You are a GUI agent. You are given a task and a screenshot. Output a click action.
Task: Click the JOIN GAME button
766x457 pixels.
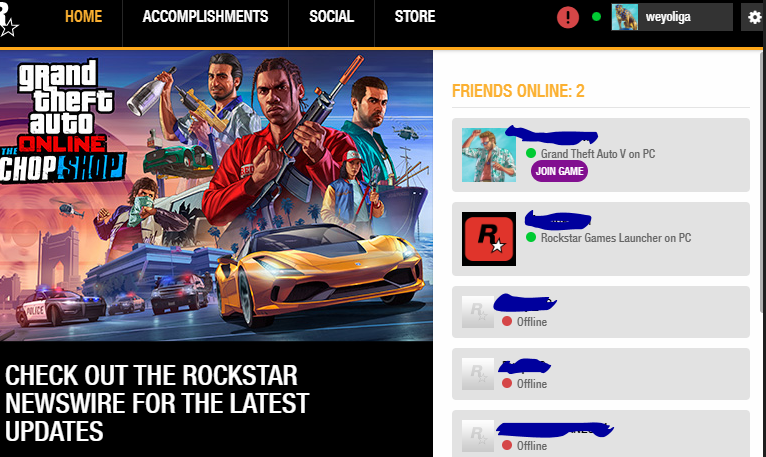pos(559,171)
